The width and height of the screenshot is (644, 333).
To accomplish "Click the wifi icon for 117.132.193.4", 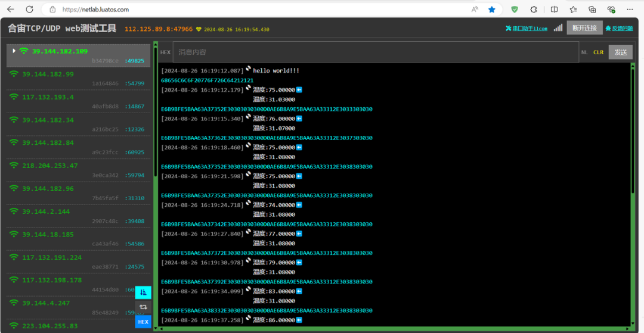I will [x=14, y=97].
